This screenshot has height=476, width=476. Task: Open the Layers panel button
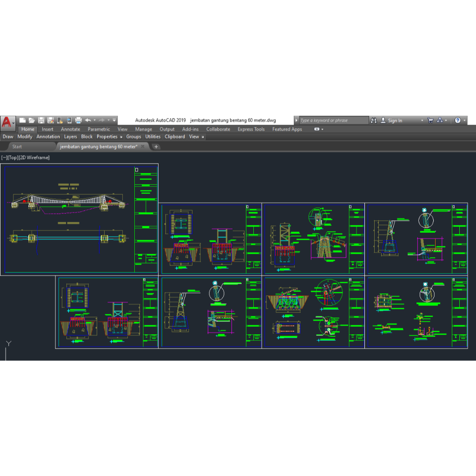(x=71, y=137)
